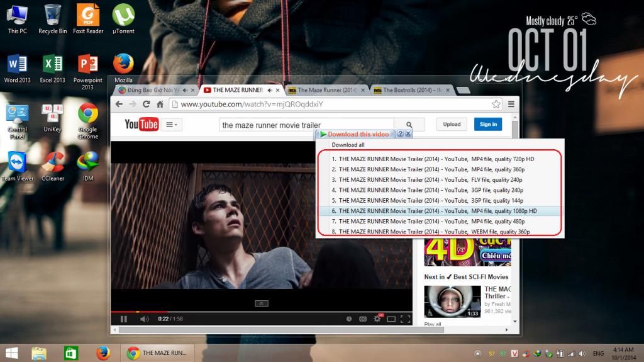Open Firefox from taskbar
Viewport: 644px width, 362px height.
click(x=103, y=353)
